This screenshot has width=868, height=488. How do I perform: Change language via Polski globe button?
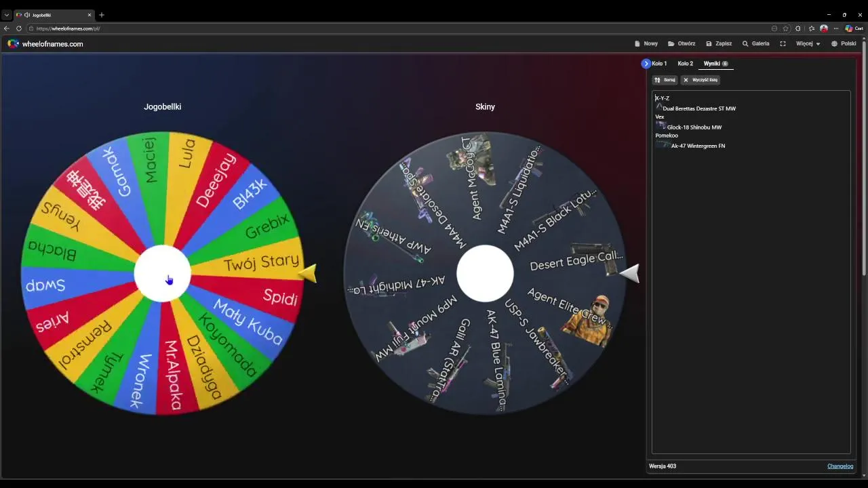[x=844, y=43]
